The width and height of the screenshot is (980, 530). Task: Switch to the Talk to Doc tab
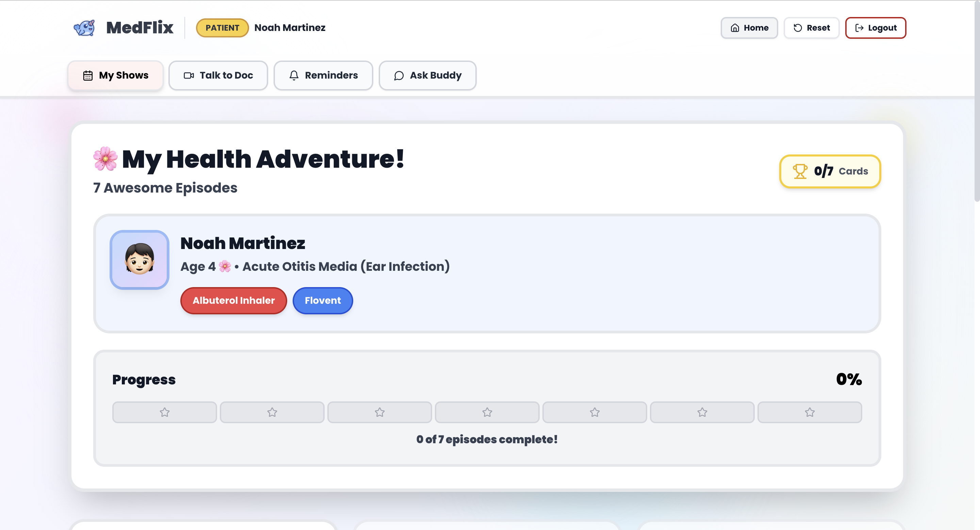coord(218,75)
